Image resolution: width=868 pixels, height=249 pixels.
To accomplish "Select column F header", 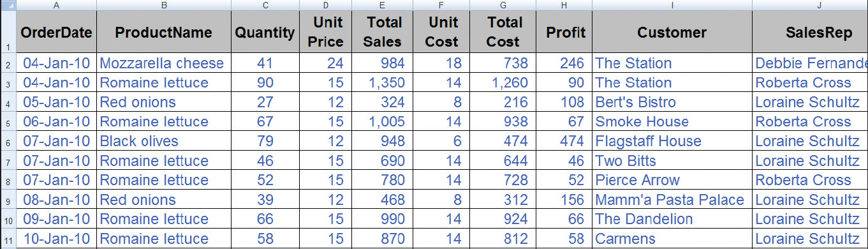I will [441, 5].
